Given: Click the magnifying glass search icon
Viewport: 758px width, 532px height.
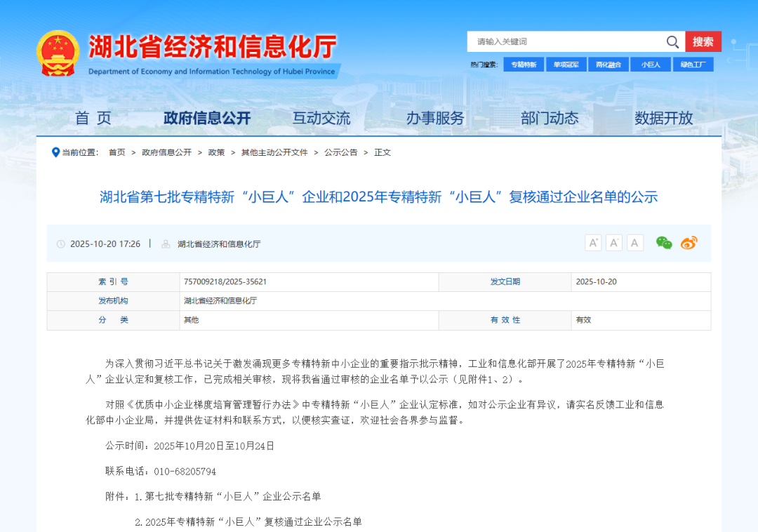Looking at the screenshot, I should (672, 42).
